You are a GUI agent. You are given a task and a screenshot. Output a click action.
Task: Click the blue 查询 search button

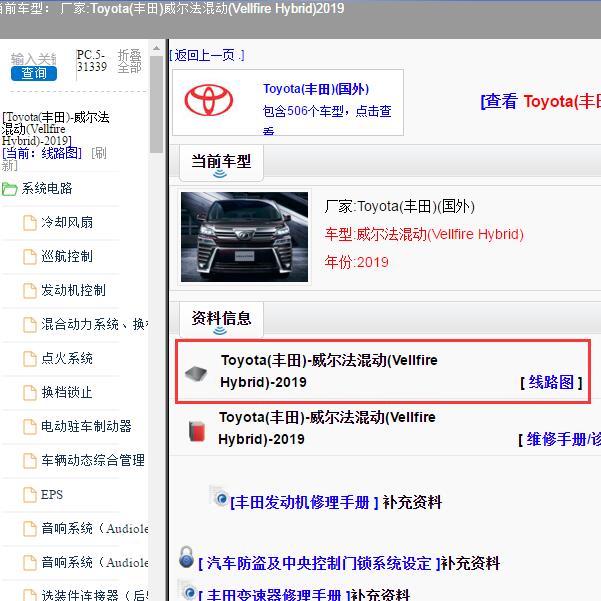(x=34, y=73)
